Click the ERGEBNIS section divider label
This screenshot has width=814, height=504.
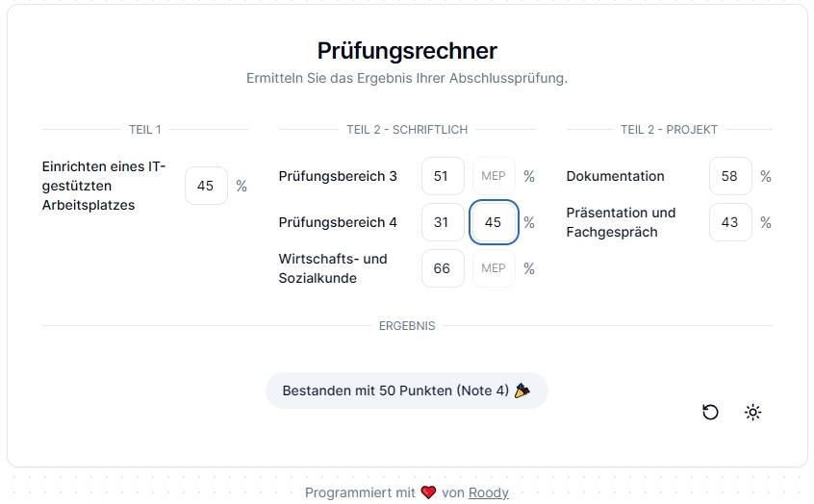pyautogui.click(x=407, y=326)
